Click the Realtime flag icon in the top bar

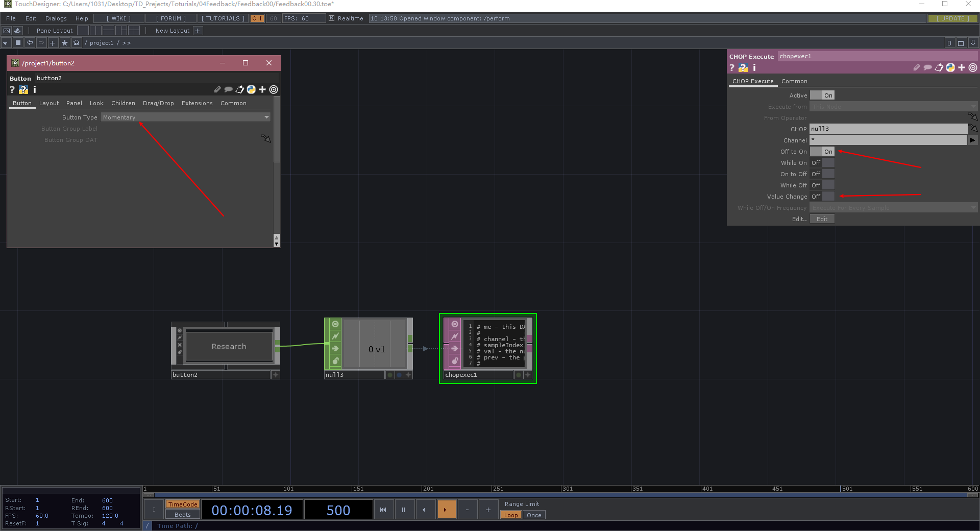pos(332,18)
